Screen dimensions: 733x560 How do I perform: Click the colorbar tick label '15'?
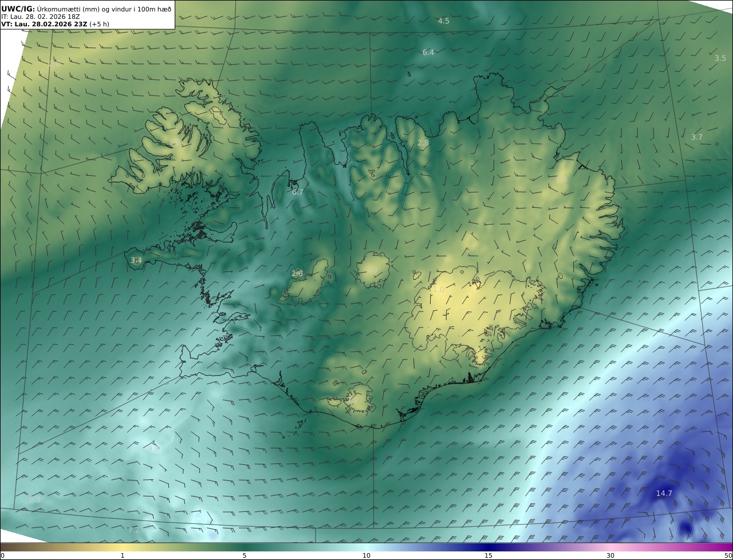488,555
